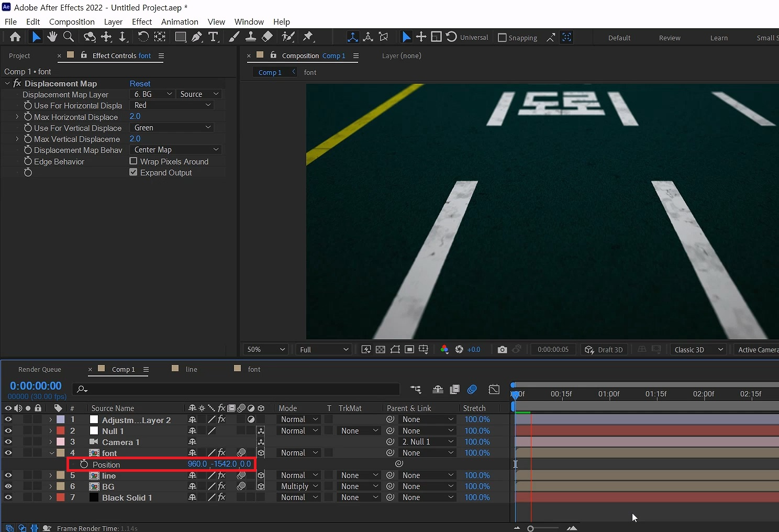This screenshot has height=532, width=779.
Task: Select the Eraser tool
Action: click(267, 37)
